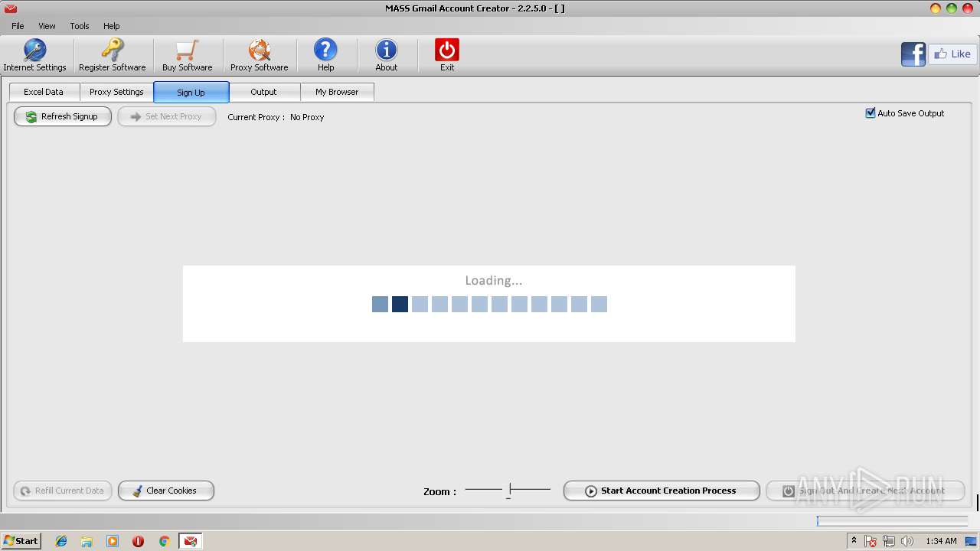Start Account Creation Process

(661, 491)
